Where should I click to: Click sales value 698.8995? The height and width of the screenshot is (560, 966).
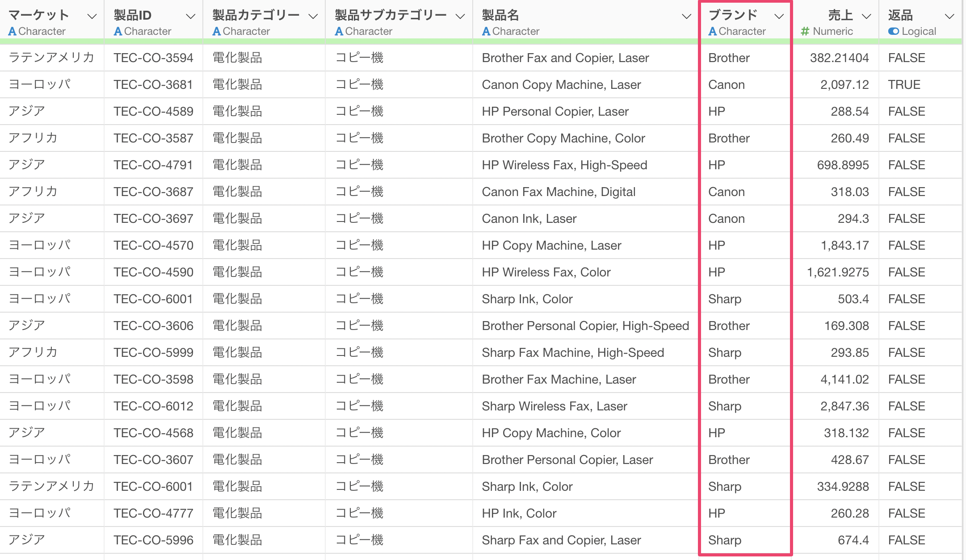tap(843, 165)
